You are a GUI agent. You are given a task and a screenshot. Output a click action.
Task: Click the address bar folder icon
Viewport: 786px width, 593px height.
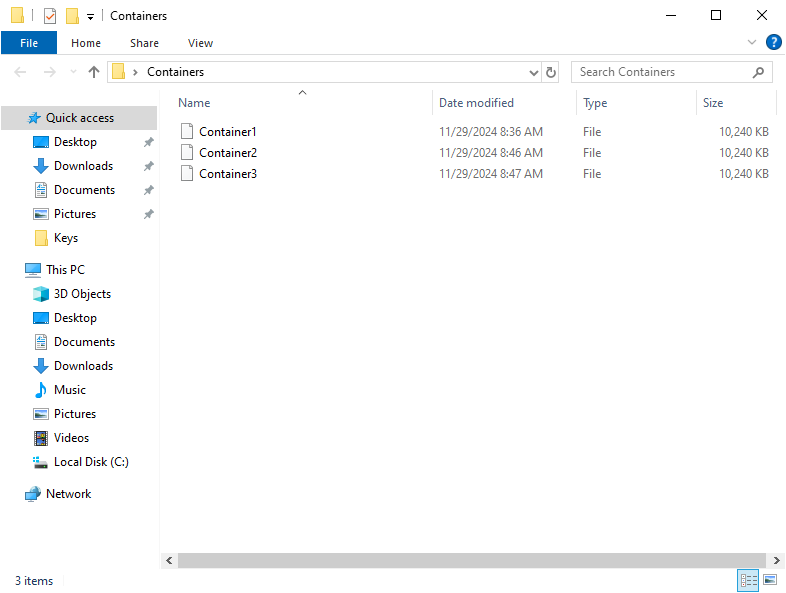[119, 72]
